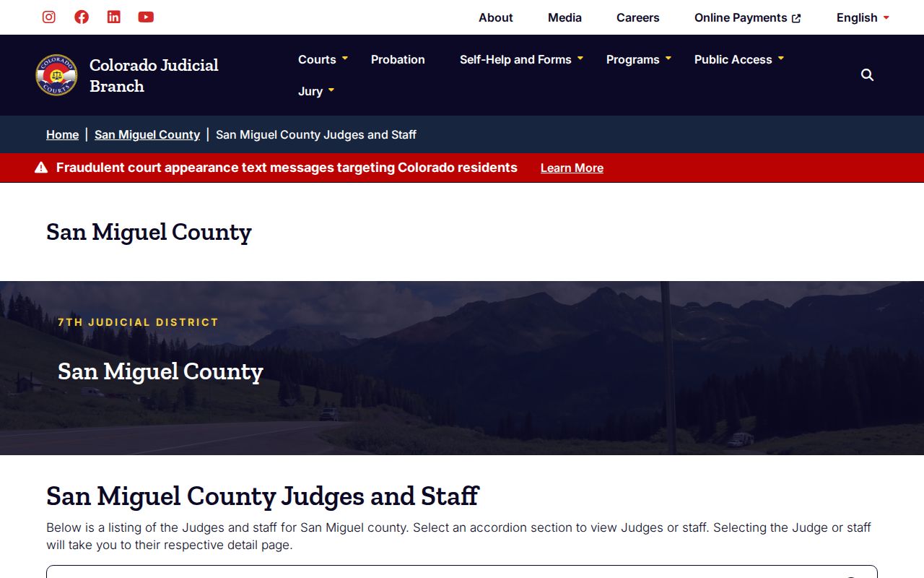Click the San Miguel County breadcrumb link
The height and width of the screenshot is (578, 924).
pyautogui.click(x=147, y=134)
